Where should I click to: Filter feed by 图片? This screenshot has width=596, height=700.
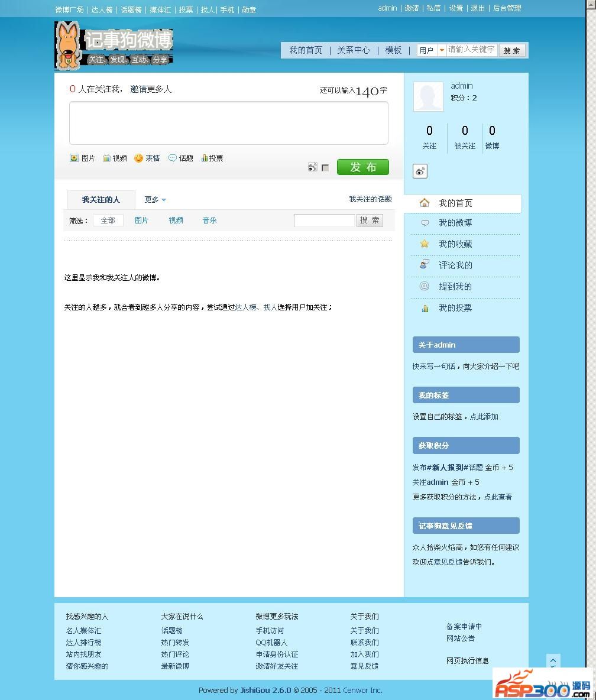coord(141,221)
